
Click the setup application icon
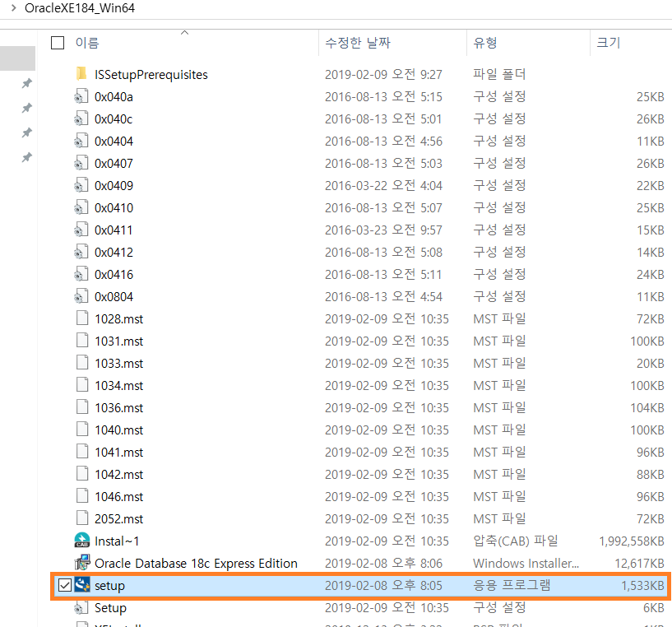pos(82,585)
